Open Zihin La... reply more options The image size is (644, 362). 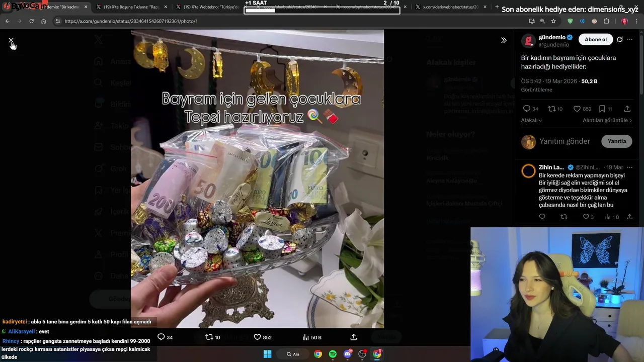point(629,167)
